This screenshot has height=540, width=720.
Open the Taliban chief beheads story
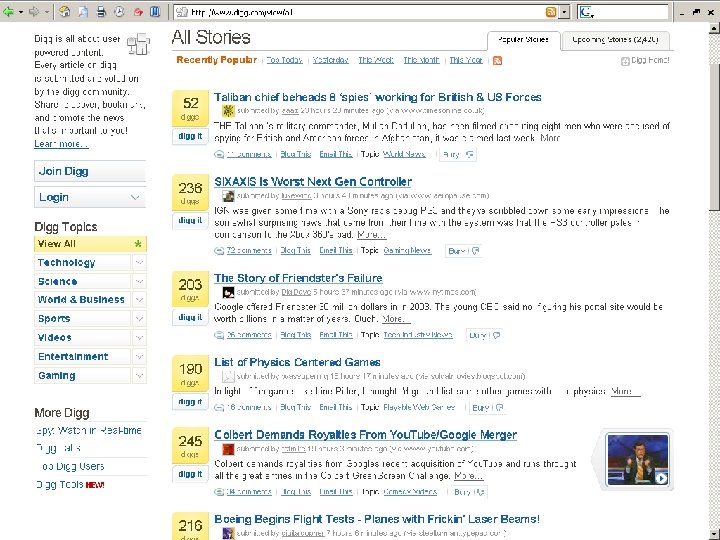point(377,97)
